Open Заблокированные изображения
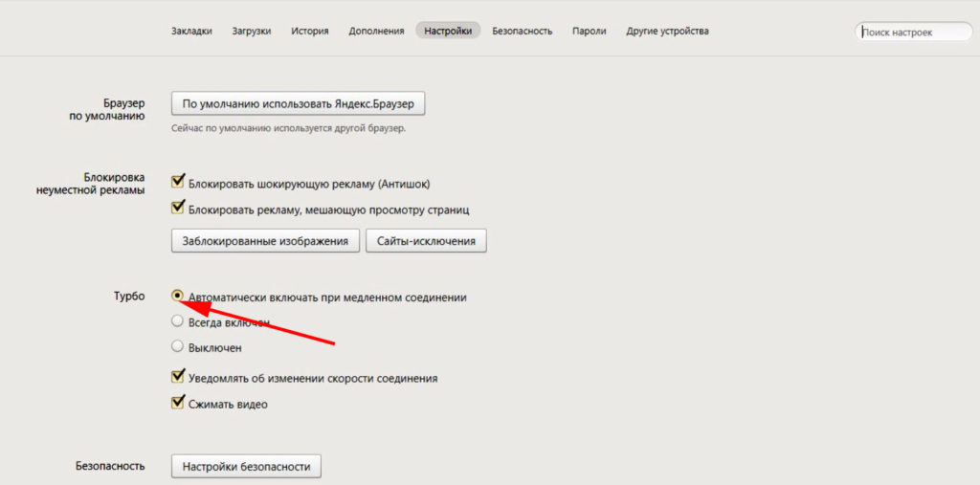 click(265, 241)
